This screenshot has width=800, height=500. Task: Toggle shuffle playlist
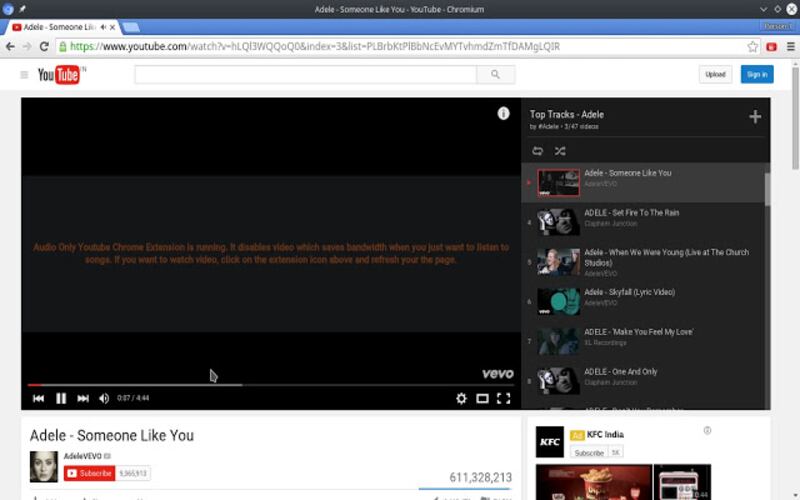pos(560,151)
